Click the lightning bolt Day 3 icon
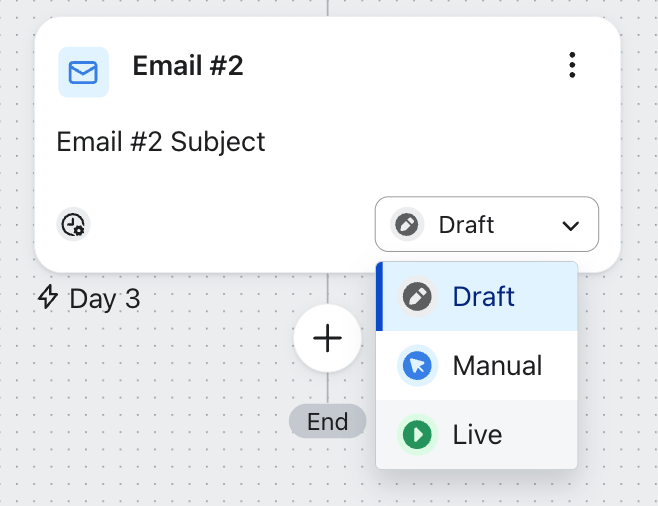The height and width of the screenshot is (506, 658). coord(47,298)
